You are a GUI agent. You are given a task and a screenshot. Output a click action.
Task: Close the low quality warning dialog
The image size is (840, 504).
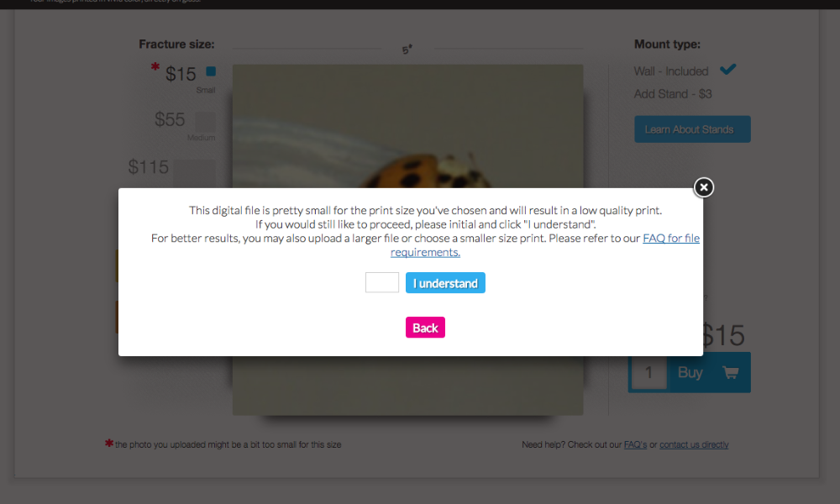(703, 187)
